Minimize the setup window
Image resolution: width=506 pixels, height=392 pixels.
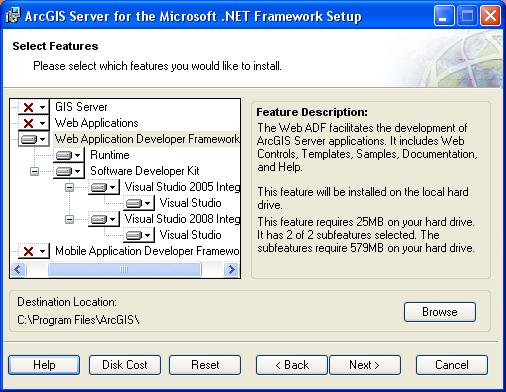pos(443,16)
